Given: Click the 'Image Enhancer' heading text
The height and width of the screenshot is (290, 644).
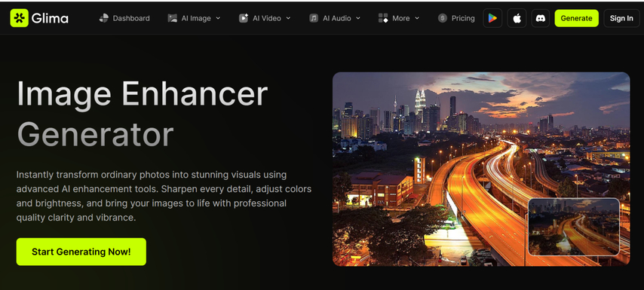Looking at the screenshot, I should 142,95.
